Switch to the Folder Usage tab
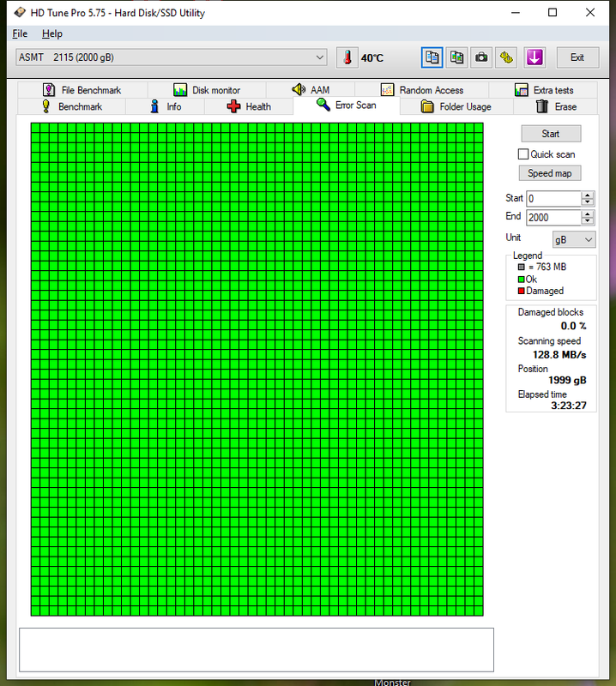616x686 pixels. (x=456, y=106)
